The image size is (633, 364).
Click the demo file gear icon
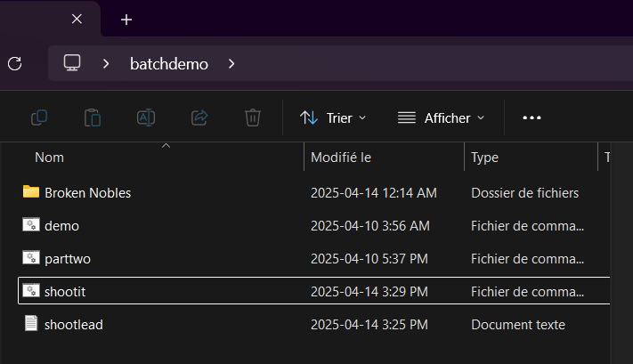click(x=31, y=225)
